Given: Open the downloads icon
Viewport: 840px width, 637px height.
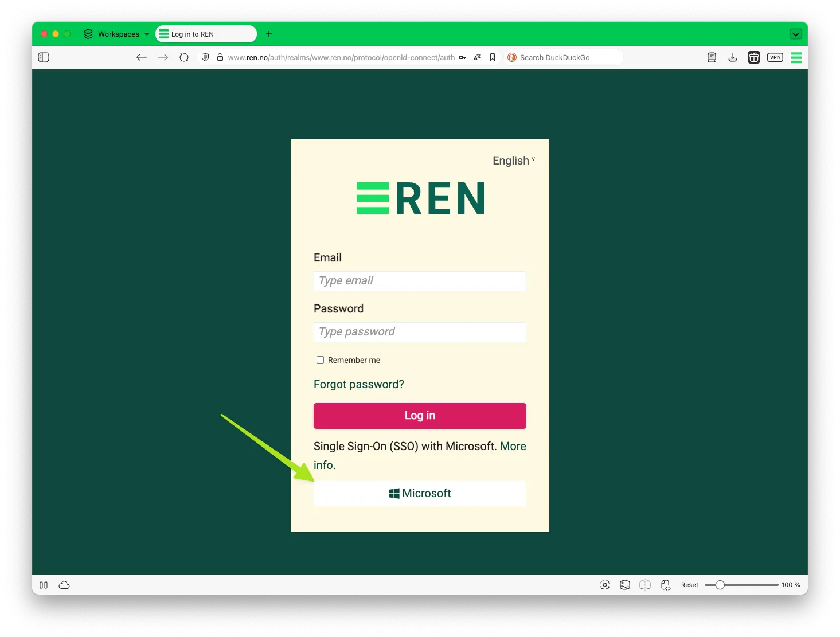Looking at the screenshot, I should pyautogui.click(x=732, y=57).
